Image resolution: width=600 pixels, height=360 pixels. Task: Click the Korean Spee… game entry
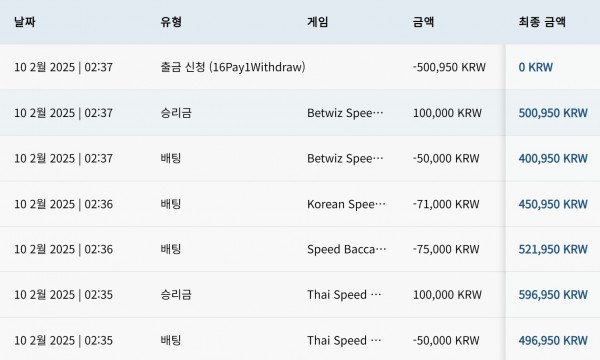point(346,204)
